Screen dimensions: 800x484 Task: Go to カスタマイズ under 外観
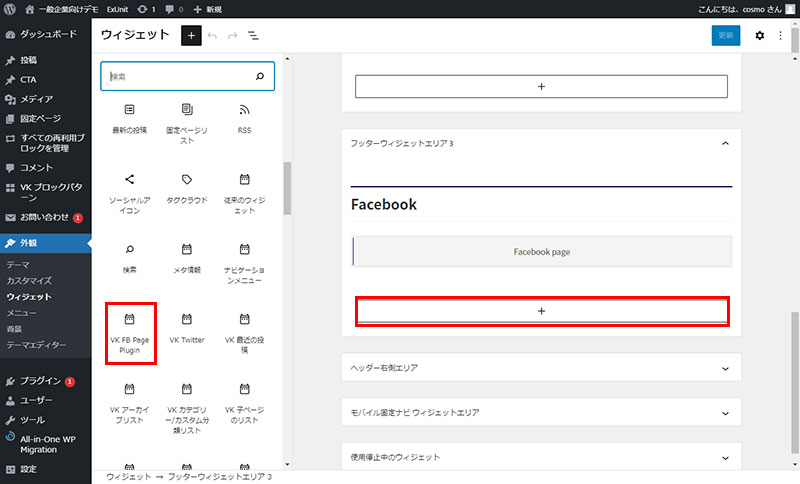click(29, 281)
